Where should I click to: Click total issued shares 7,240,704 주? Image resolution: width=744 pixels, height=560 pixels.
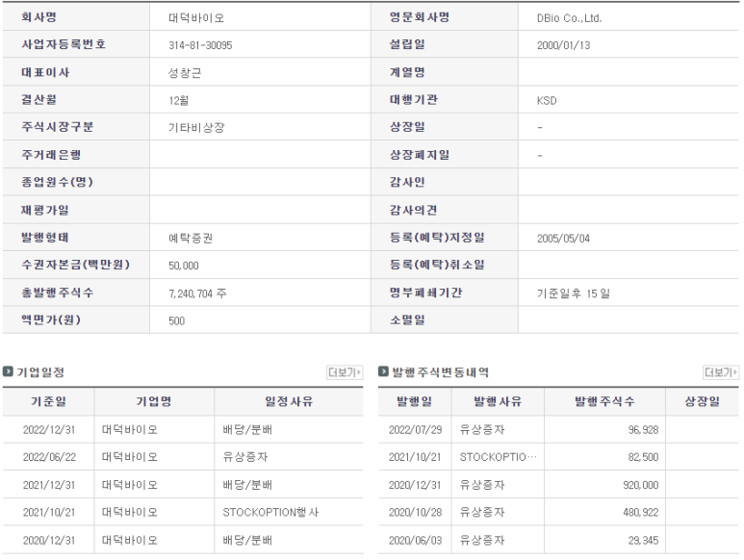click(197, 293)
